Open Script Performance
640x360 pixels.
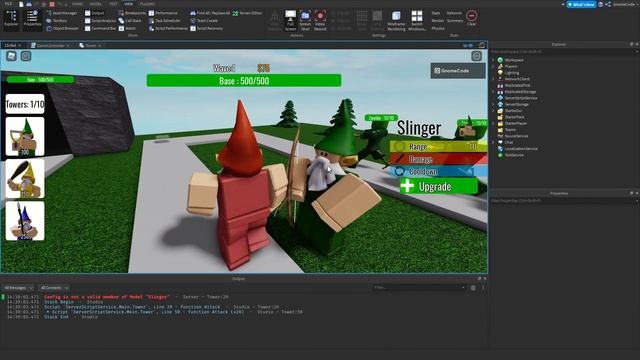[168, 28]
